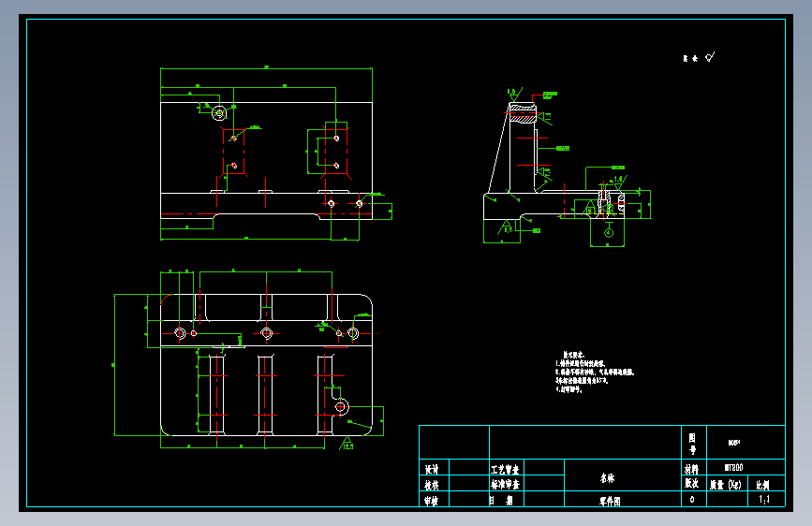Click the 图号 label cell
This screenshot has width=812, height=526.
click(692, 444)
